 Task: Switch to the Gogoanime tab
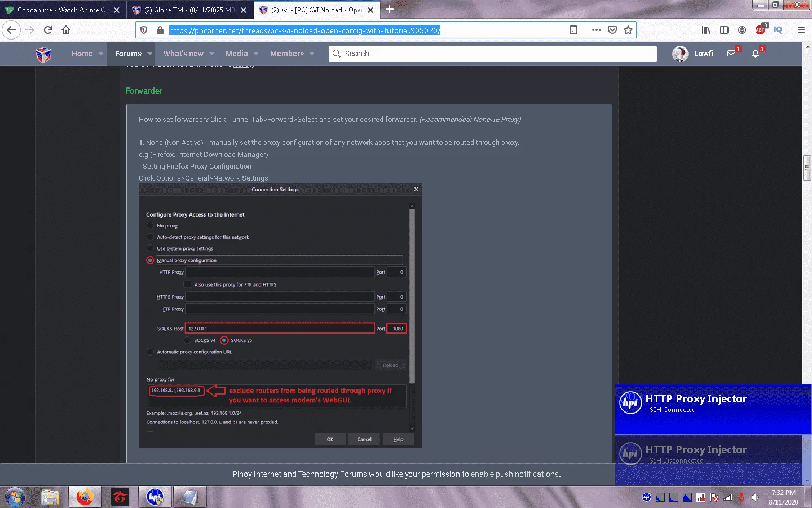click(x=63, y=10)
